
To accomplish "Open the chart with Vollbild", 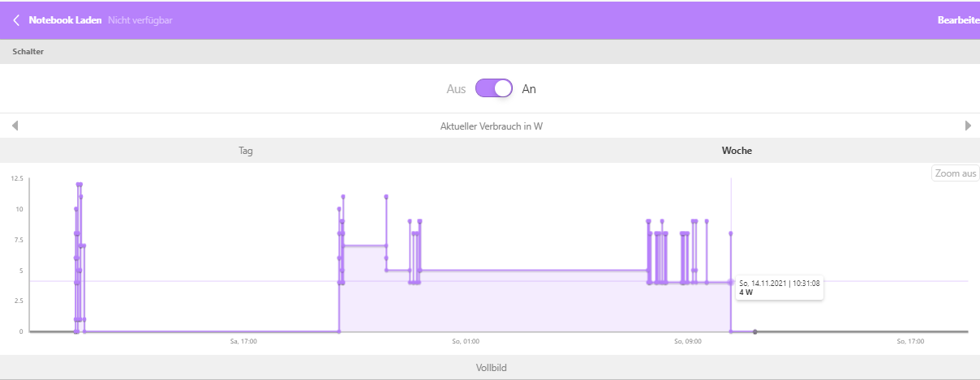I will pyautogui.click(x=492, y=368).
